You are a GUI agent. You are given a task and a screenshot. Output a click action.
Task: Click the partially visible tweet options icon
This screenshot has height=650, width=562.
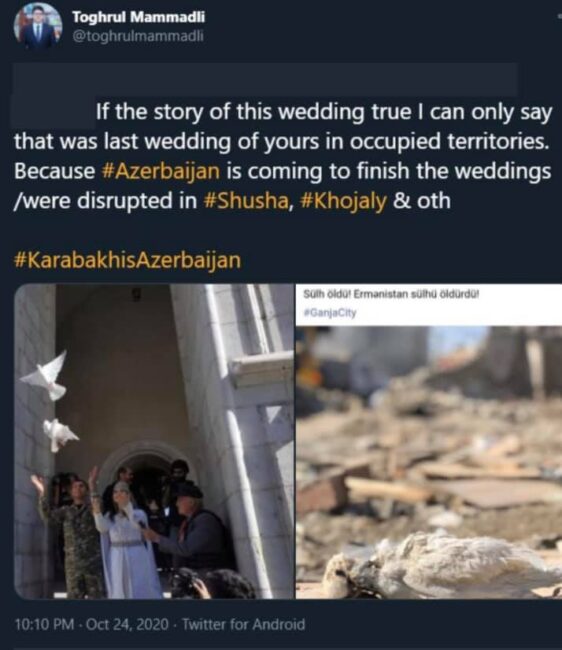(x=560, y=15)
